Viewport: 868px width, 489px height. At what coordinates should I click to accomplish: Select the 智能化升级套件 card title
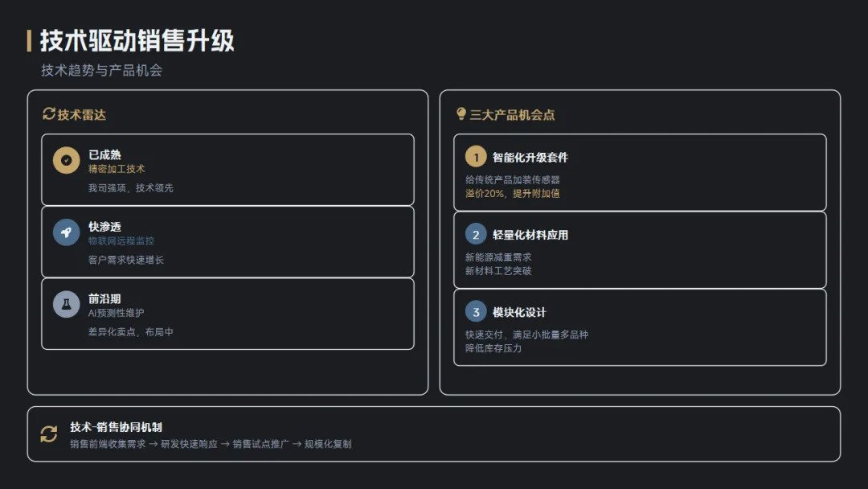tap(530, 158)
